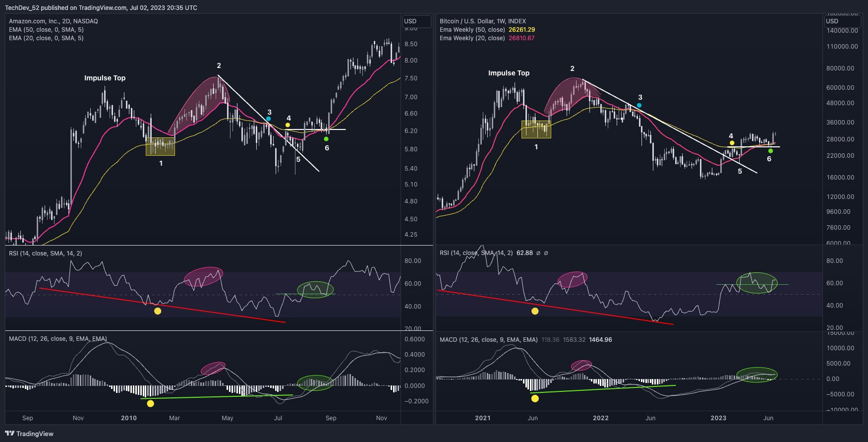The image size is (868, 442).
Task: Open USD currency selector on Amazon chart
Action: coord(416,21)
